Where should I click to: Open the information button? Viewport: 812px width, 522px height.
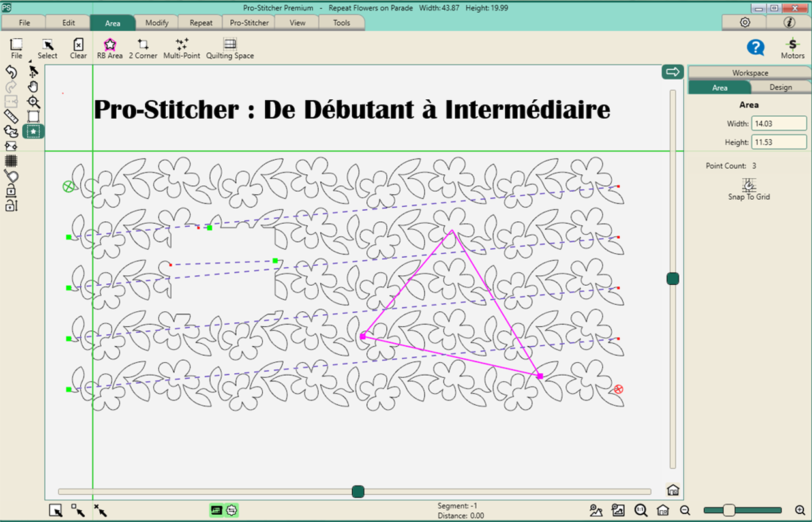(789, 22)
